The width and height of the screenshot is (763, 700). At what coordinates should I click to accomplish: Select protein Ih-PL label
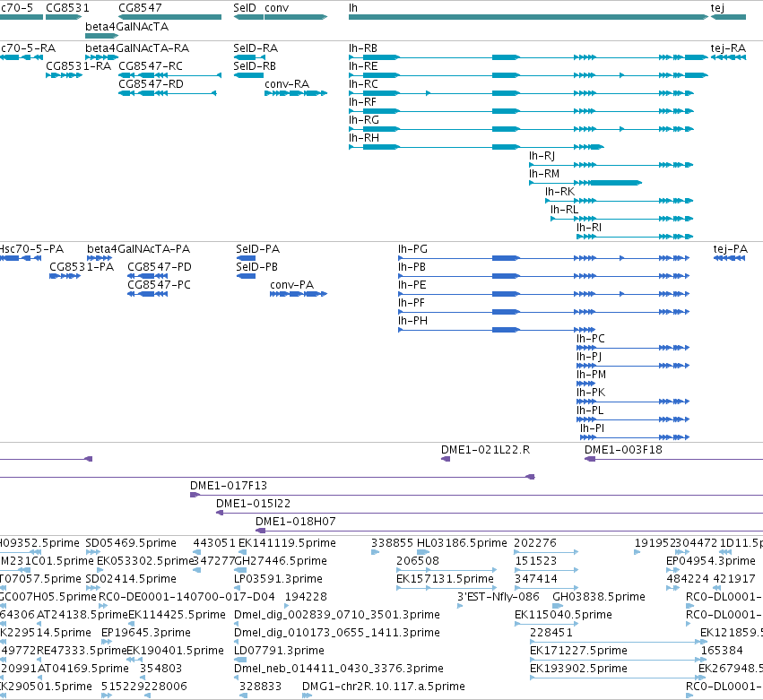tap(590, 410)
